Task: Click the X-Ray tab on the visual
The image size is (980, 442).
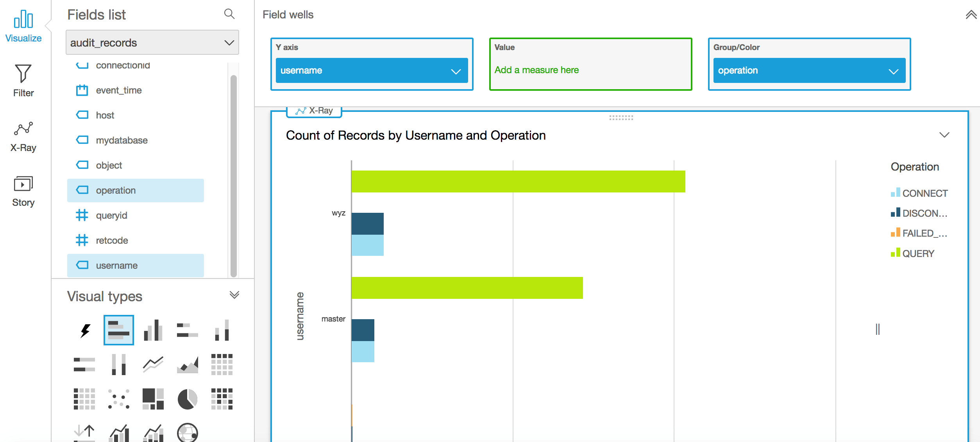Action: point(315,111)
